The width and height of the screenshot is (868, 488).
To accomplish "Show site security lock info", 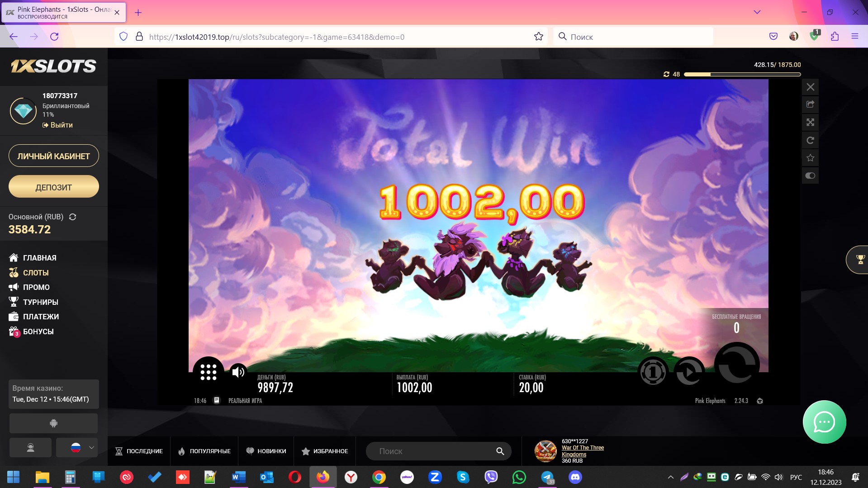I will pos(139,37).
